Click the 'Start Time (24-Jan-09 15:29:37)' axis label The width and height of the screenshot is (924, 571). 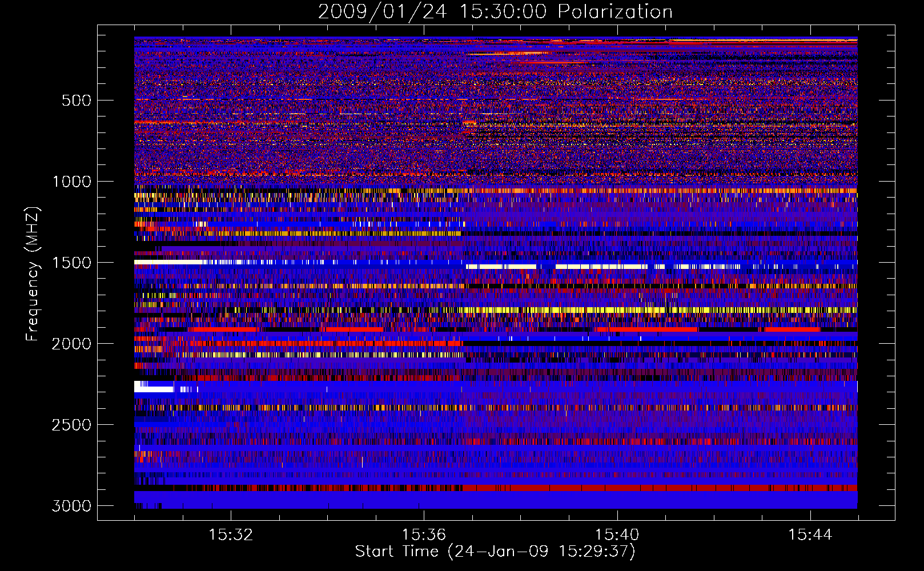[x=495, y=552]
